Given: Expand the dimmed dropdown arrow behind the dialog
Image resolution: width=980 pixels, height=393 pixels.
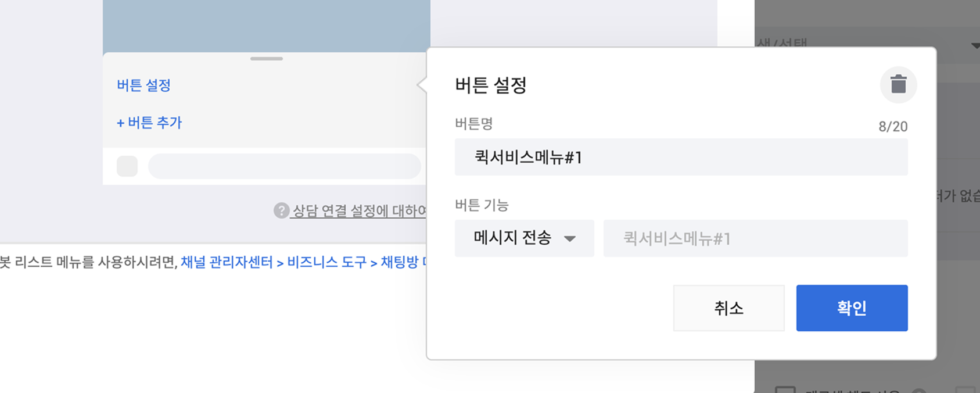Looking at the screenshot, I should click(975, 46).
